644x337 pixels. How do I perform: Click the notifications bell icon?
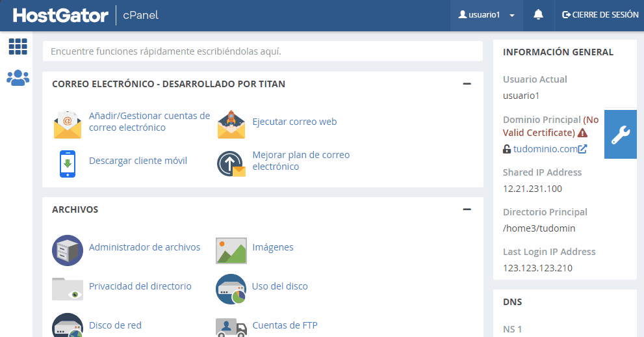(x=538, y=15)
